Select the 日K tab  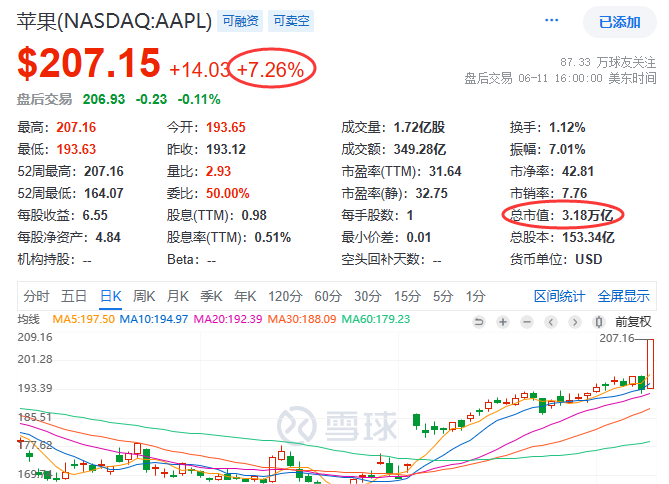pyautogui.click(x=111, y=296)
